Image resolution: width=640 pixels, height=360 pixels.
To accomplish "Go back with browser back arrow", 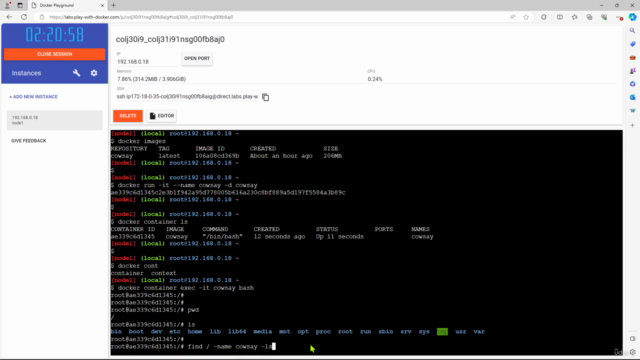I will [9, 17].
